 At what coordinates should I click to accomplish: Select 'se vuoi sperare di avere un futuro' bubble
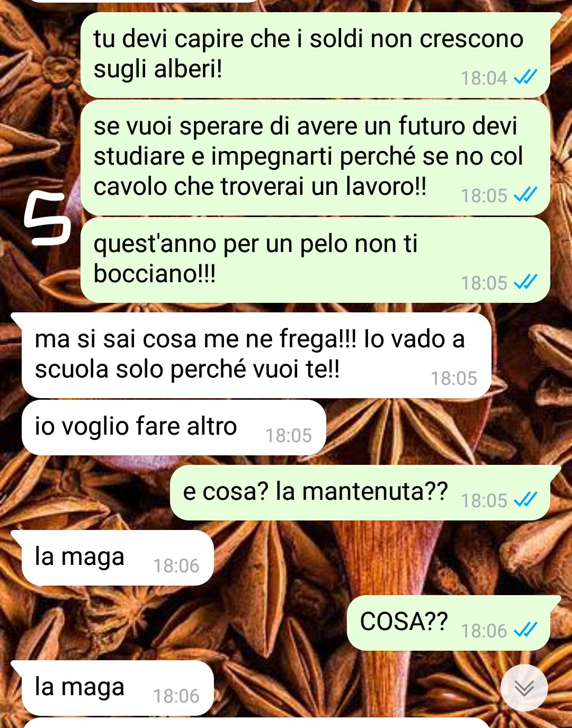(316, 157)
